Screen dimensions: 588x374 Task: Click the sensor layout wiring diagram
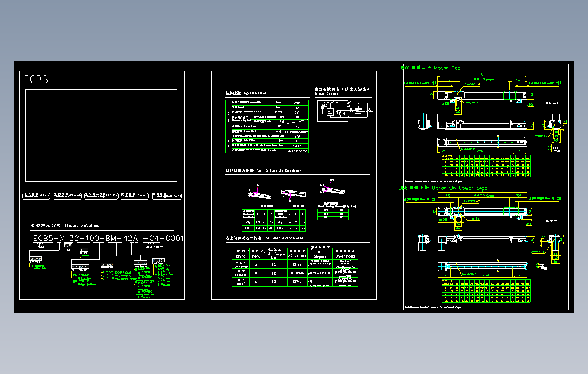click(345, 110)
